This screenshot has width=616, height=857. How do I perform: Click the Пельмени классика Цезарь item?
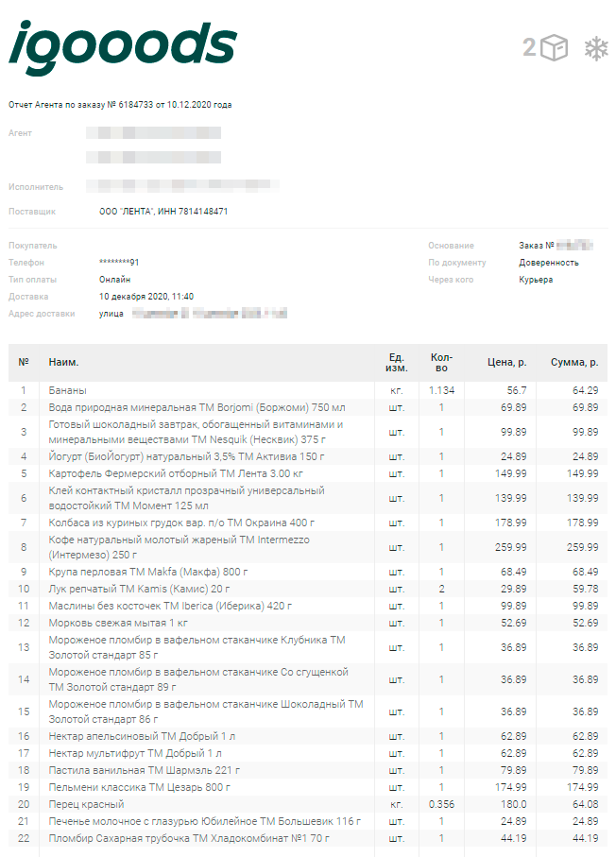tap(140, 787)
